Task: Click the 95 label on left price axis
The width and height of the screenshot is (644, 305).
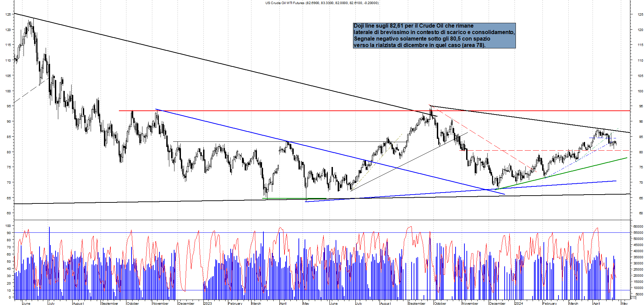Action: [x=9, y=106]
